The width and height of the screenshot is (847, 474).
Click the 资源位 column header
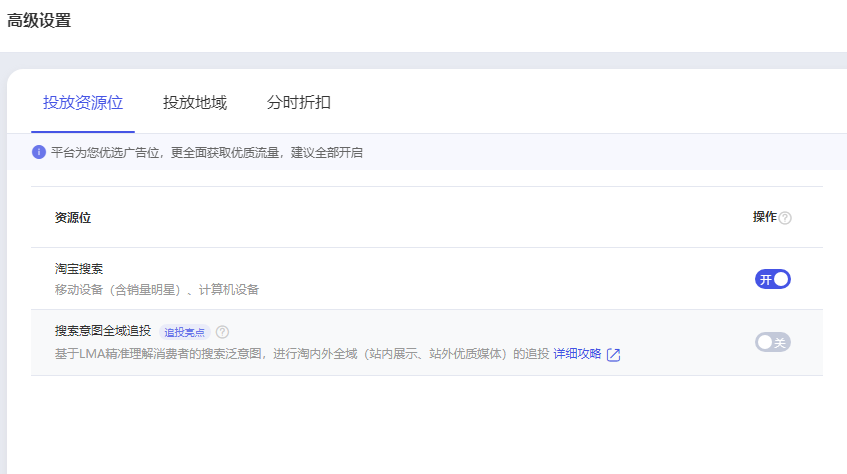[73, 217]
